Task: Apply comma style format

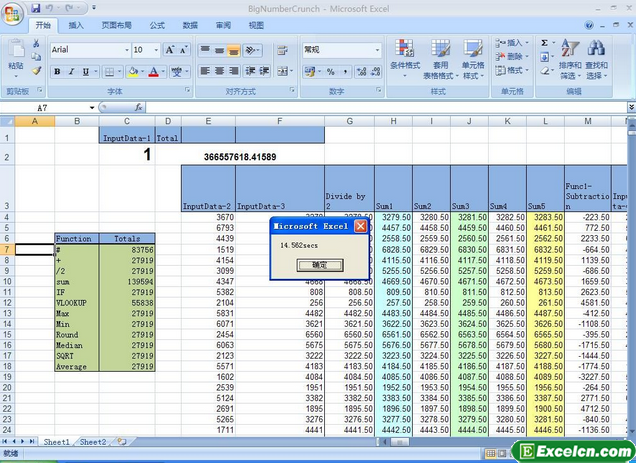Action: (x=345, y=72)
